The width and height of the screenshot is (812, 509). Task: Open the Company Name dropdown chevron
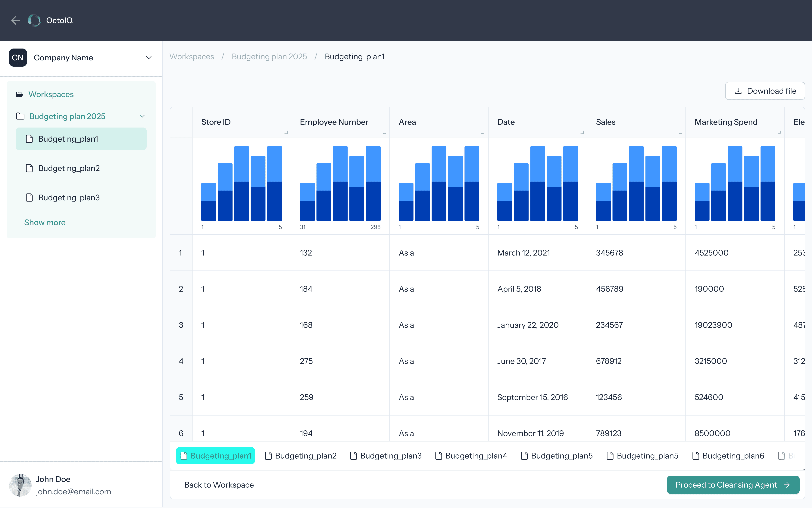coord(149,58)
